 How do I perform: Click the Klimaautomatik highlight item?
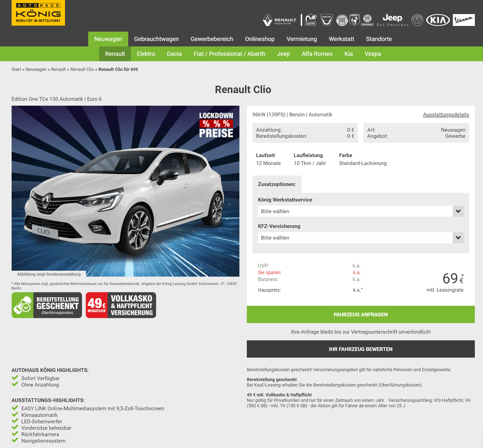[40, 415]
